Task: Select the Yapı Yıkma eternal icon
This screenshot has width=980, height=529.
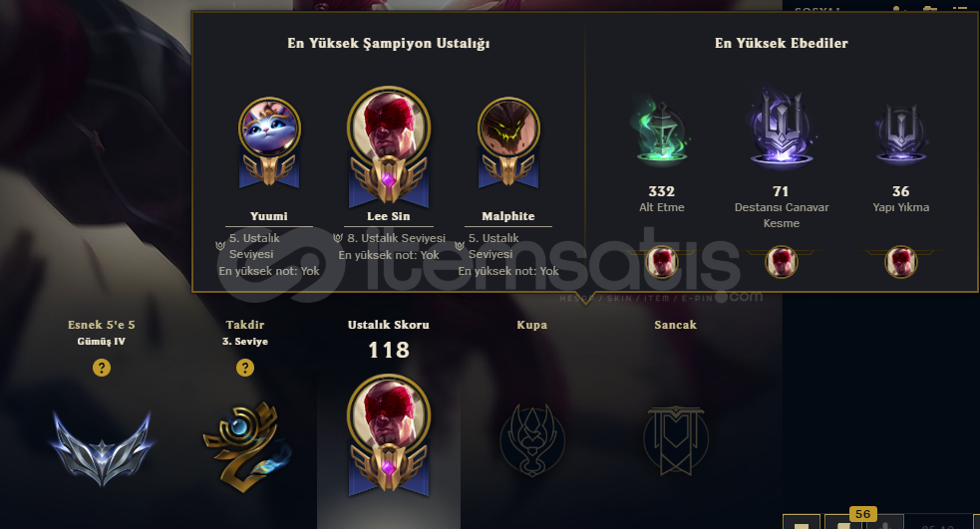Action: click(900, 133)
